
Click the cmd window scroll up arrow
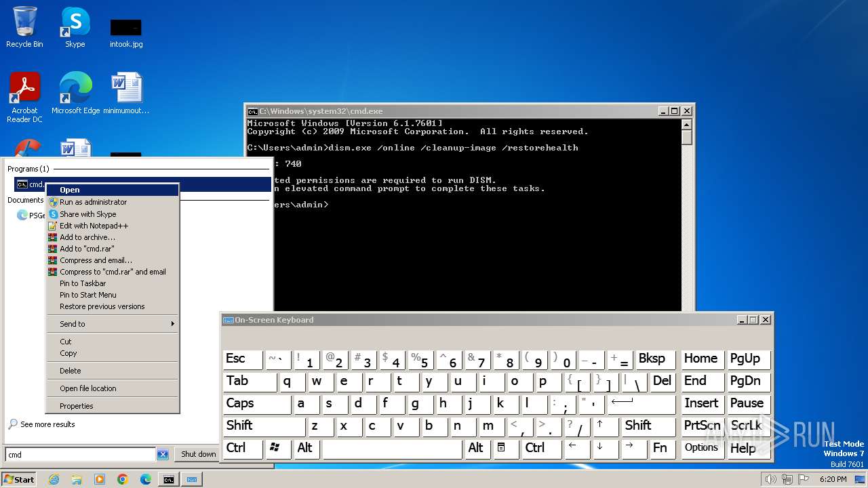coord(686,124)
